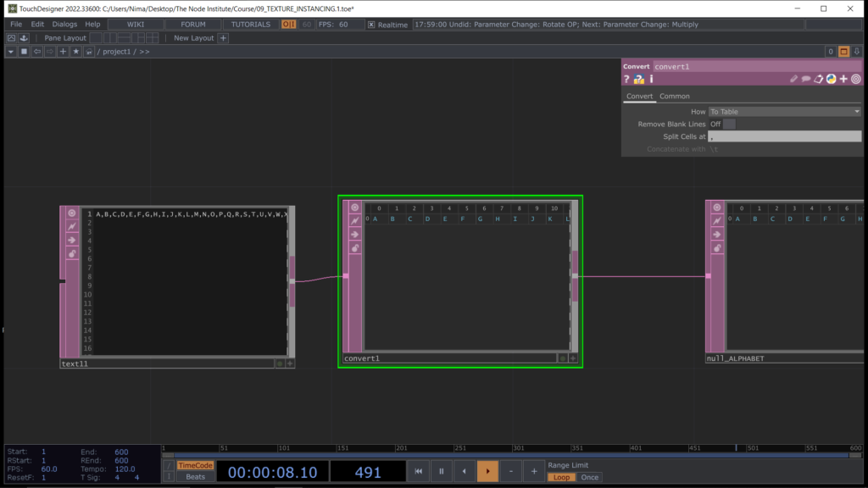Viewport: 868px width, 488px height.
Task: Open the Help menu
Action: pyautogui.click(x=92, y=25)
